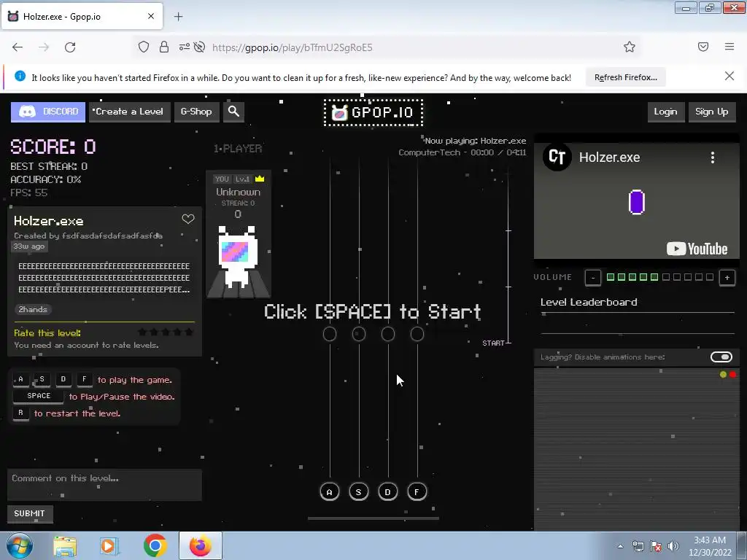The image size is (747, 560).
Task: Open the Pocket save icon
Action: (703, 47)
